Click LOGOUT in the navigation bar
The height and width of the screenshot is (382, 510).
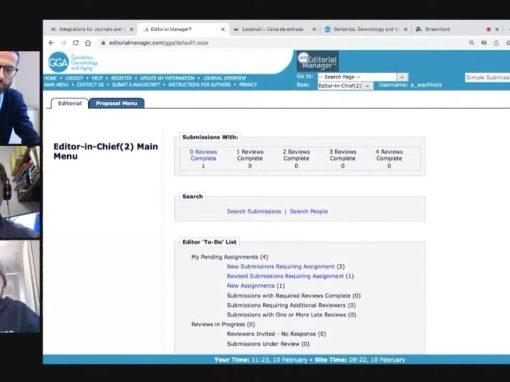(74, 78)
